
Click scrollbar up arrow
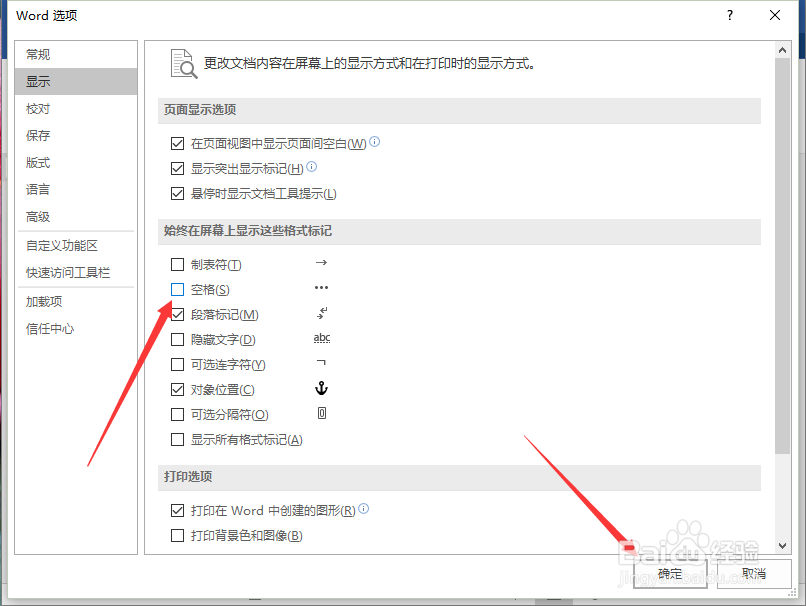pyautogui.click(x=782, y=50)
